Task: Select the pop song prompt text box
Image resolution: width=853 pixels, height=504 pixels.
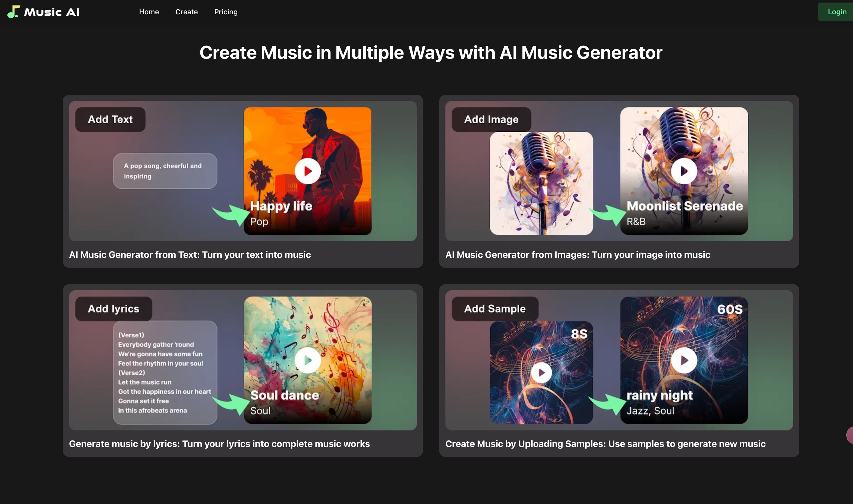Action: pyautogui.click(x=165, y=171)
